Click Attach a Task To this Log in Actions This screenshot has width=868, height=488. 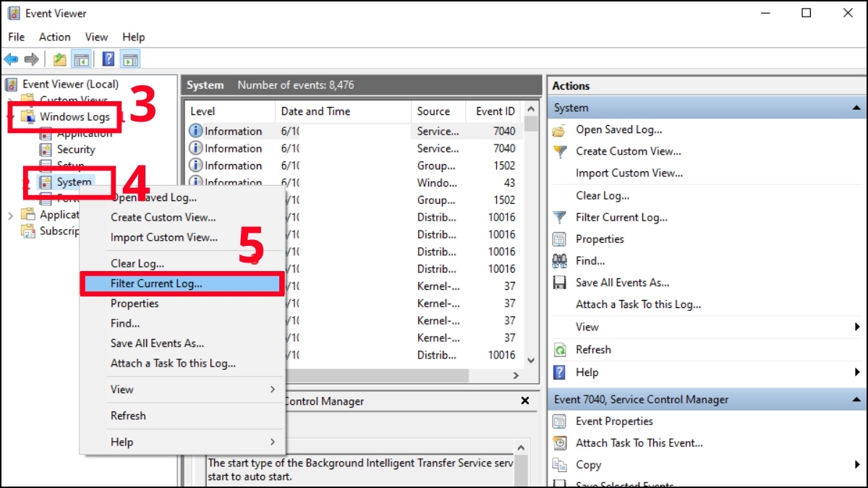coord(638,304)
